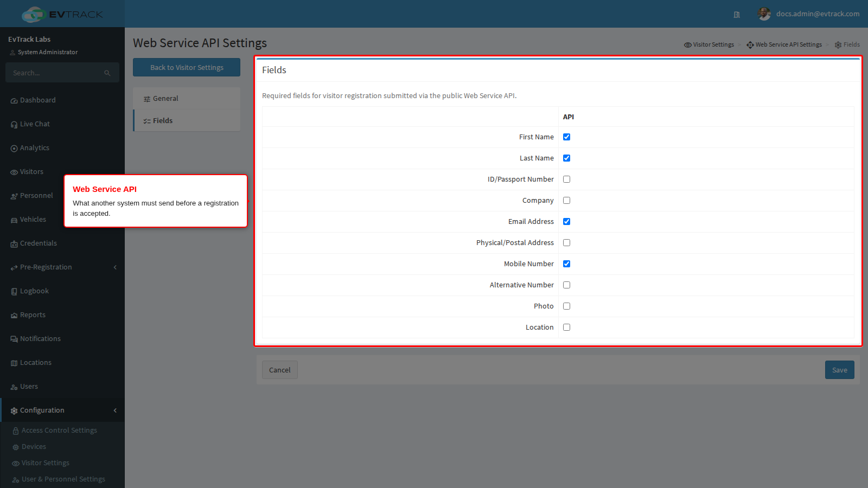Click the user avatar picture

point(764,14)
